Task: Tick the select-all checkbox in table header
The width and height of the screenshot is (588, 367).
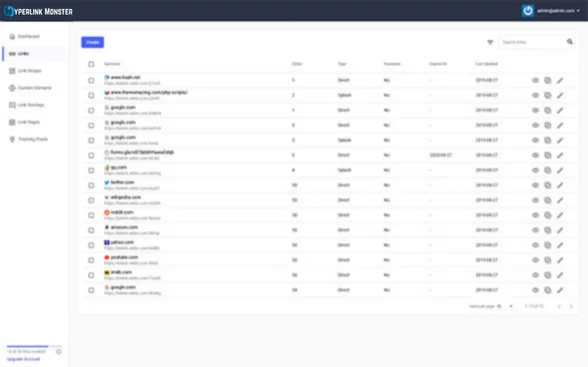Action: tap(91, 64)
